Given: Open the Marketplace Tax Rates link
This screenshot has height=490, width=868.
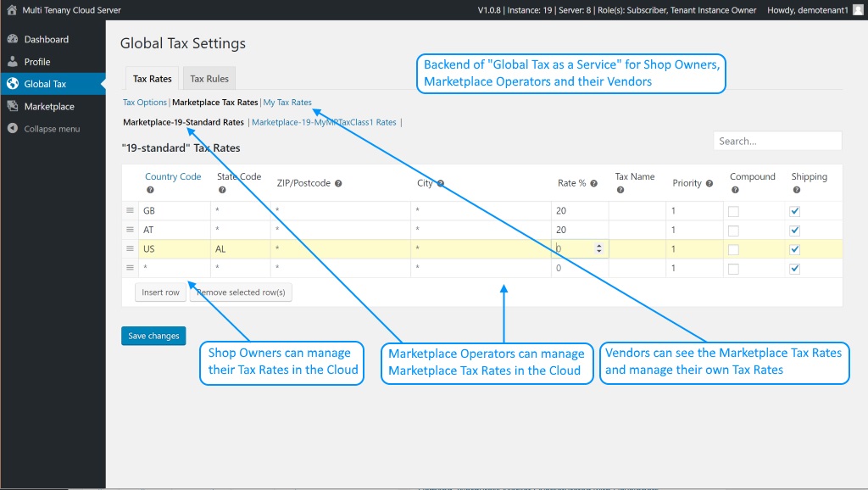Looking at the screenshot, I should [214, 103].
